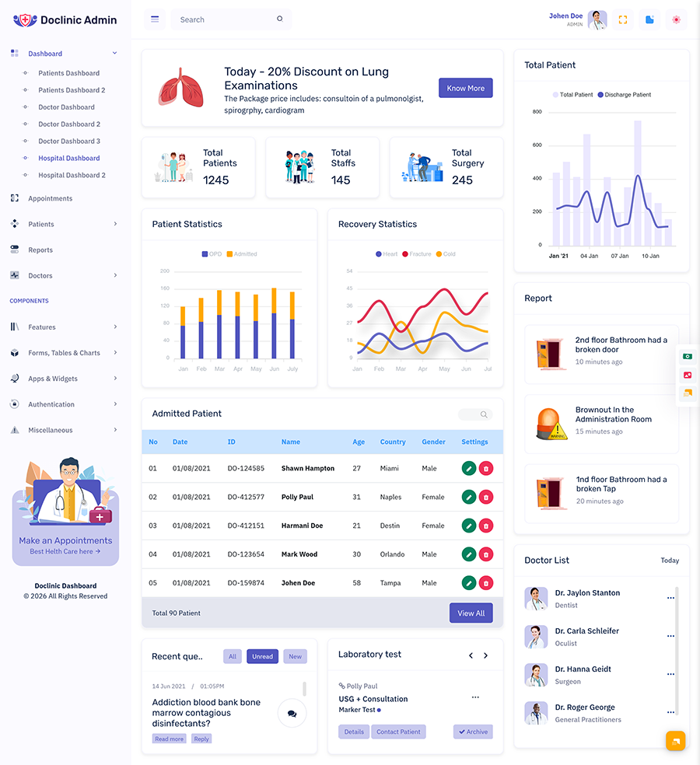Toggle Cold series in Recovery Statistics legend
Screen dimensions: 700x765
(446, 253)
